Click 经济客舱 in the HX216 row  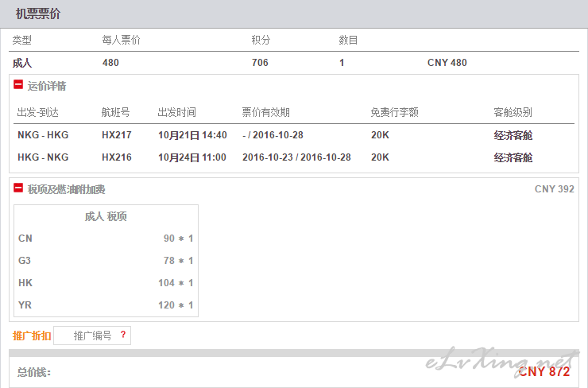(513, 157)
